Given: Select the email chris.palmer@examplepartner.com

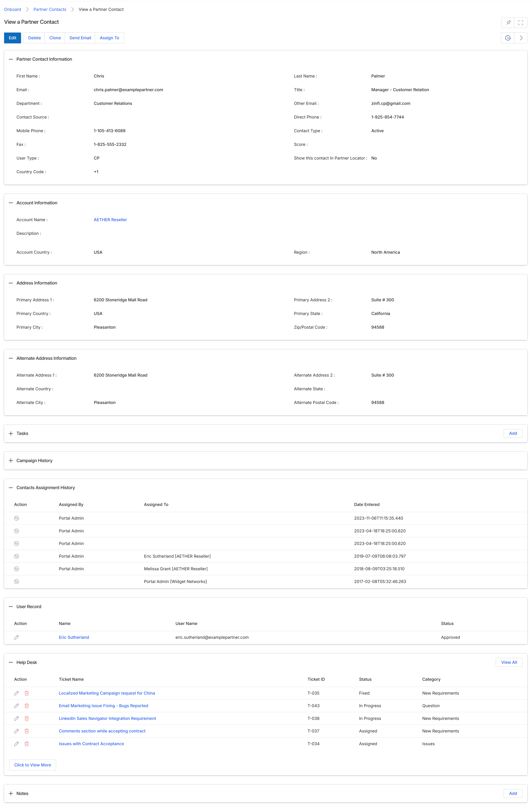Looking at the screenshot, I should [x=128, y=90].
